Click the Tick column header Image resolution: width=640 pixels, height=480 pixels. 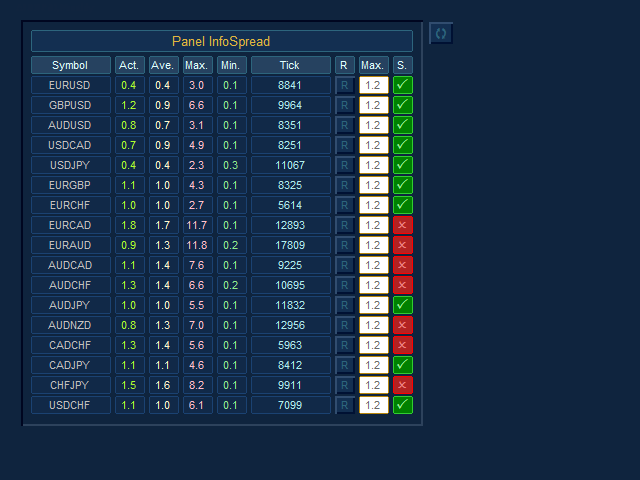pyautogui.click(x=290, y=65)
